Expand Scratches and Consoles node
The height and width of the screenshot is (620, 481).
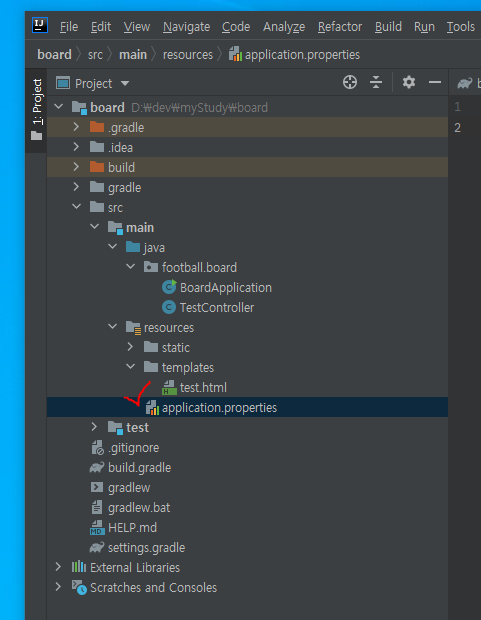[x=58, y=587]
